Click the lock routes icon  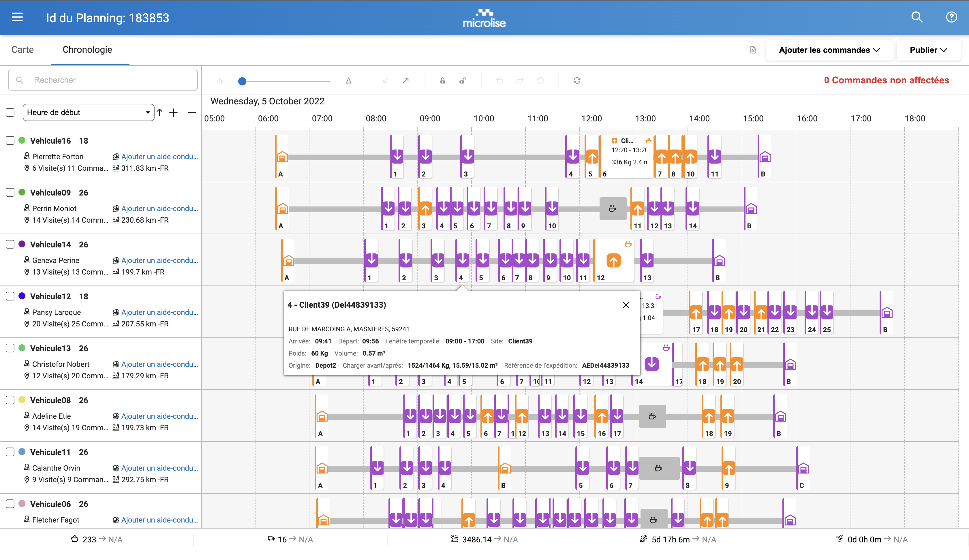(443, 80)
